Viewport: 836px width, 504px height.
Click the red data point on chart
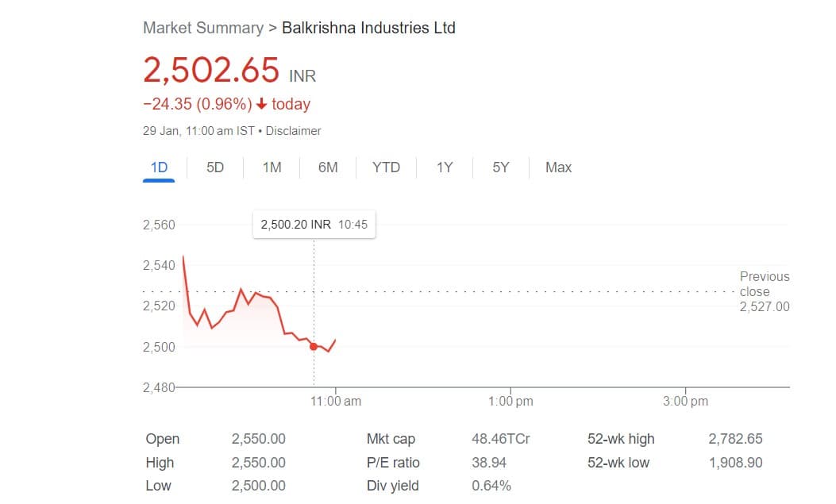(314, 346)
